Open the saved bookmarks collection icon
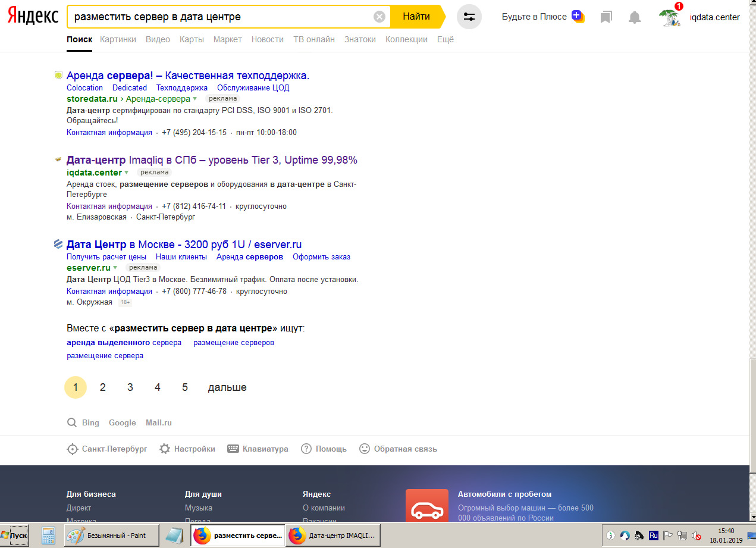Image resolution: width=756 pixels, height=548 pixels. (x=606, y=17)
